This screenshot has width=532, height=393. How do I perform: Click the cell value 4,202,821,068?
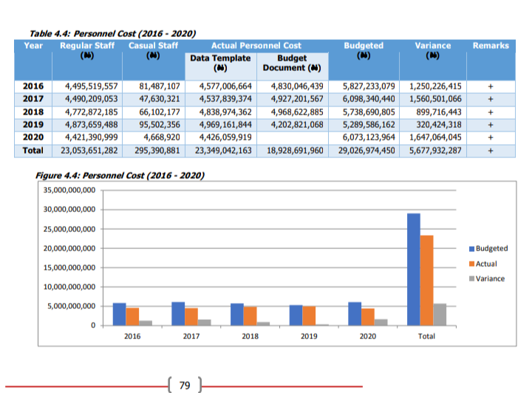point(297,124)
